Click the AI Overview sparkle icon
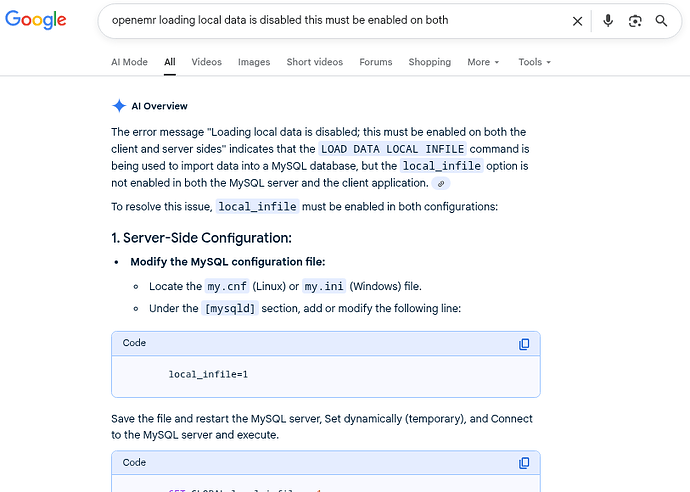 119,106
